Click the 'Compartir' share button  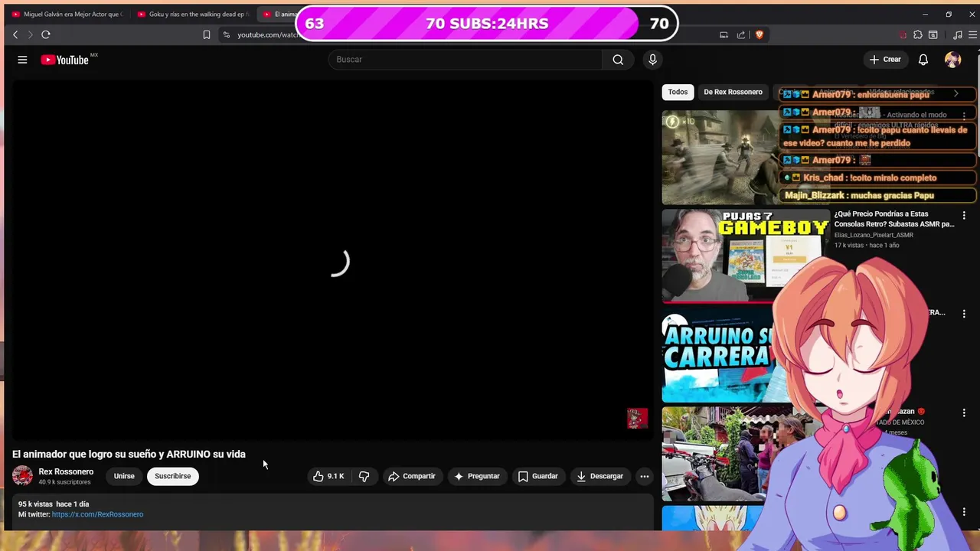coord(412,476)
